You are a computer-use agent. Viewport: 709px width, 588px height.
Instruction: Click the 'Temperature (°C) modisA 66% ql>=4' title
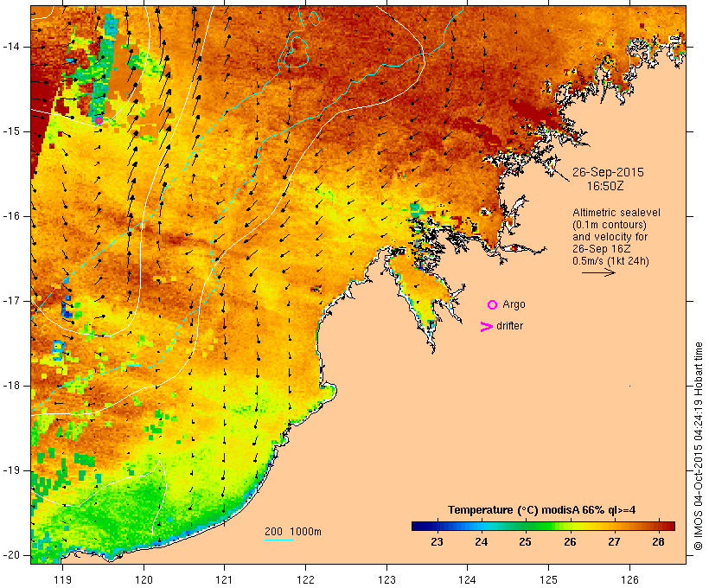[541, 510]
